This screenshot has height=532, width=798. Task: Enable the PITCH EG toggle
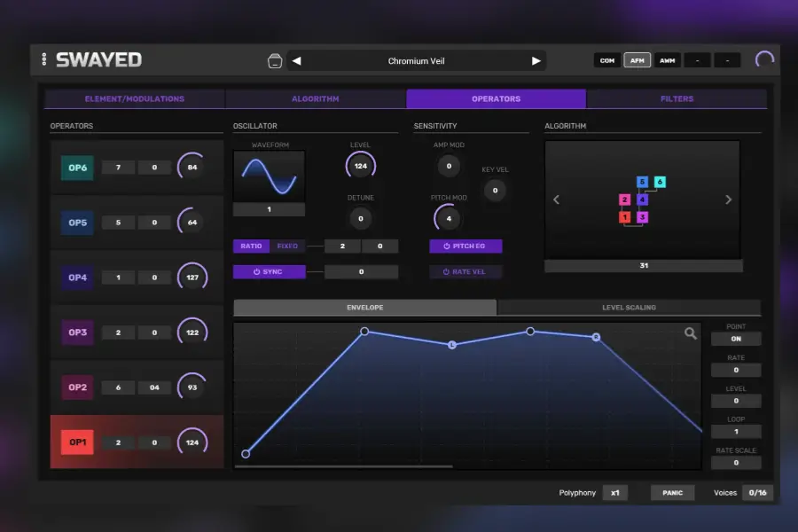coord(465,246)
